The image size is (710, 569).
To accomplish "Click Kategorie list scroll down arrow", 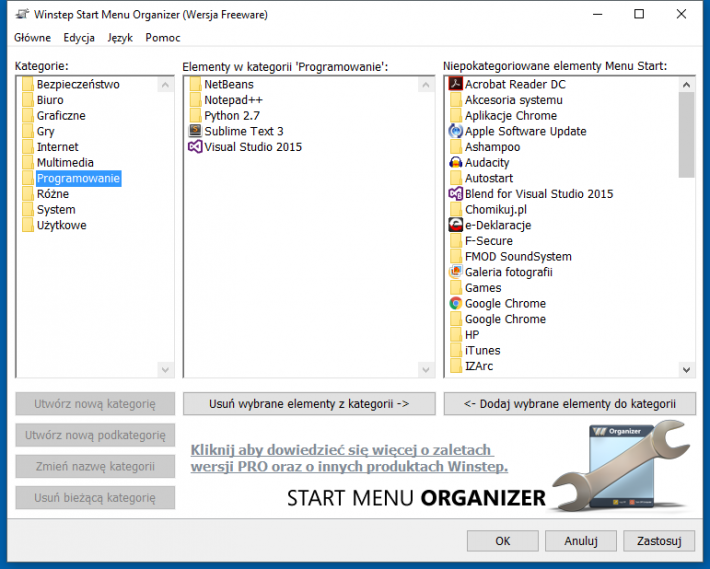I will (x=165, y=369).
